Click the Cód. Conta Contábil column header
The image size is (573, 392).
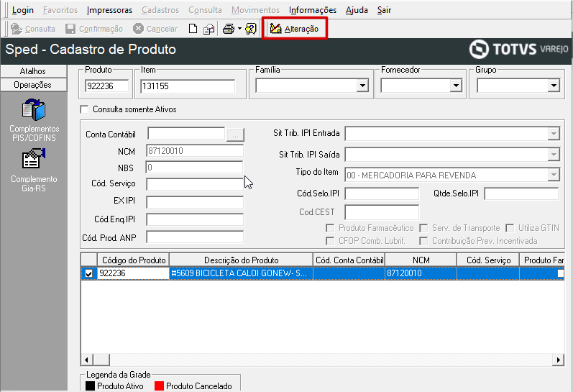pos(349,260)
